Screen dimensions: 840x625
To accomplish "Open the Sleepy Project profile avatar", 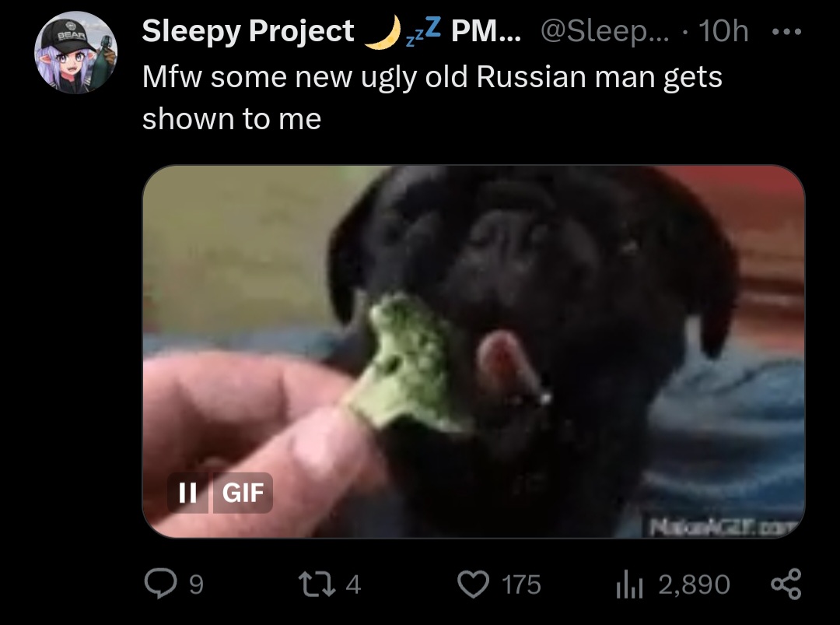I will [x=75, y=52].
